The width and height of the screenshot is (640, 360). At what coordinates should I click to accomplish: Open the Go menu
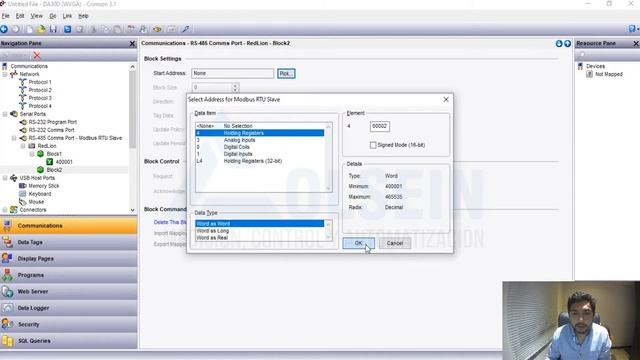[x=53, y=16]
